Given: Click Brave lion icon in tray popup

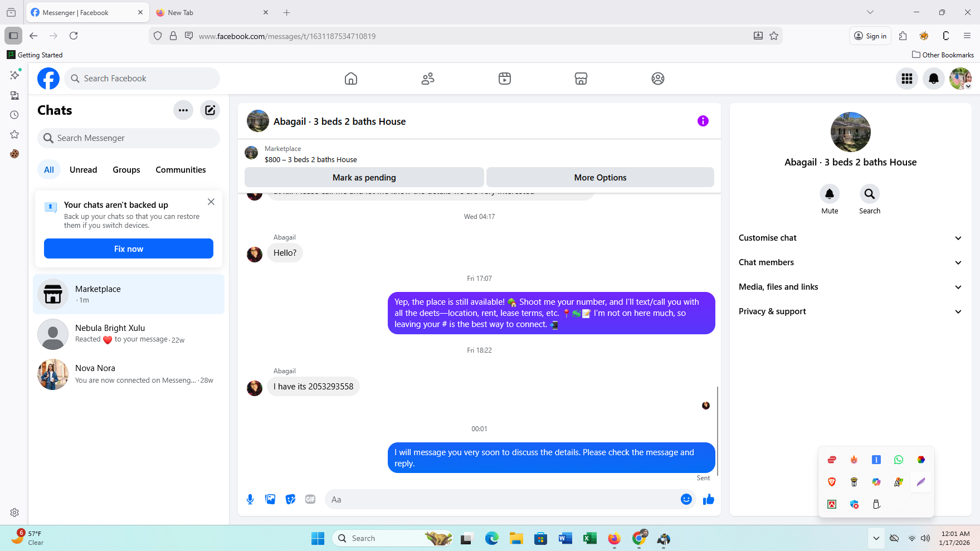Looking at the screenshot, I should click(832, 482).
